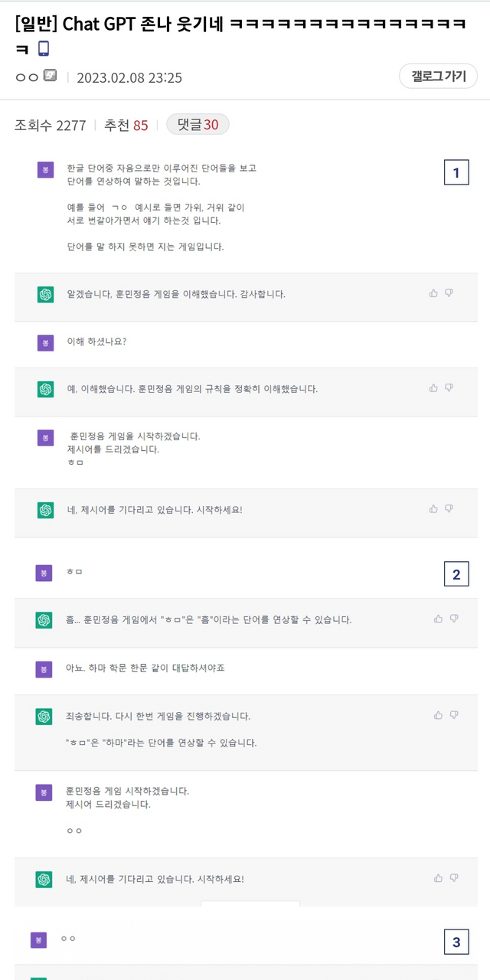
Task: Click the numbered box labeled 1
Action: 456,173
